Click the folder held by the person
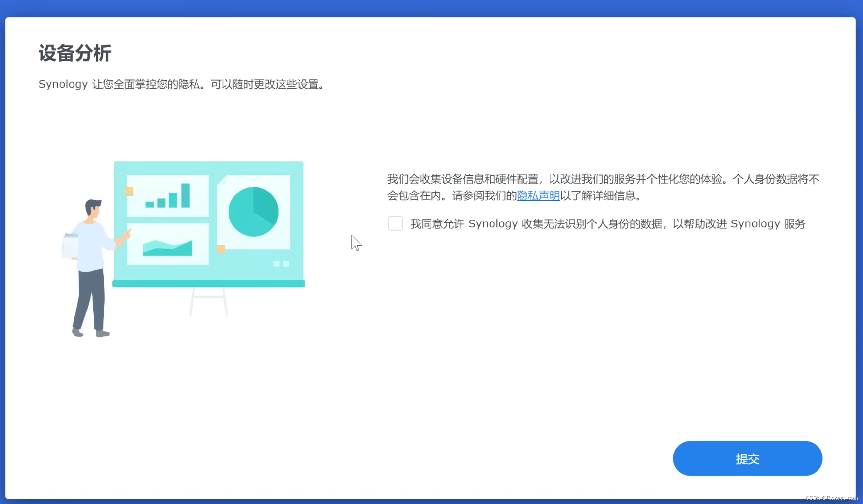This screenshot has width=863, height=504. (70, 246)
